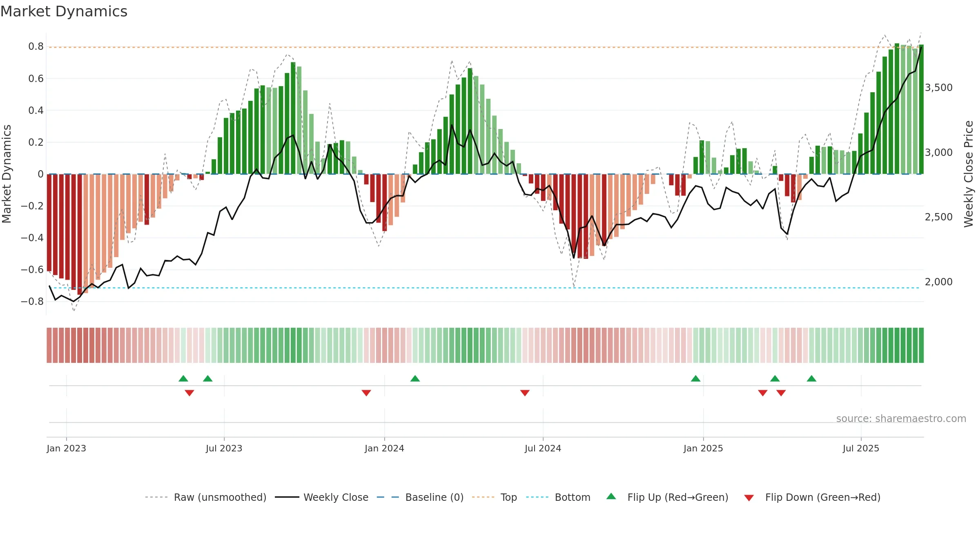Click the earliest green flip-up triangle marker
The image size is (980, 551).
183,379
